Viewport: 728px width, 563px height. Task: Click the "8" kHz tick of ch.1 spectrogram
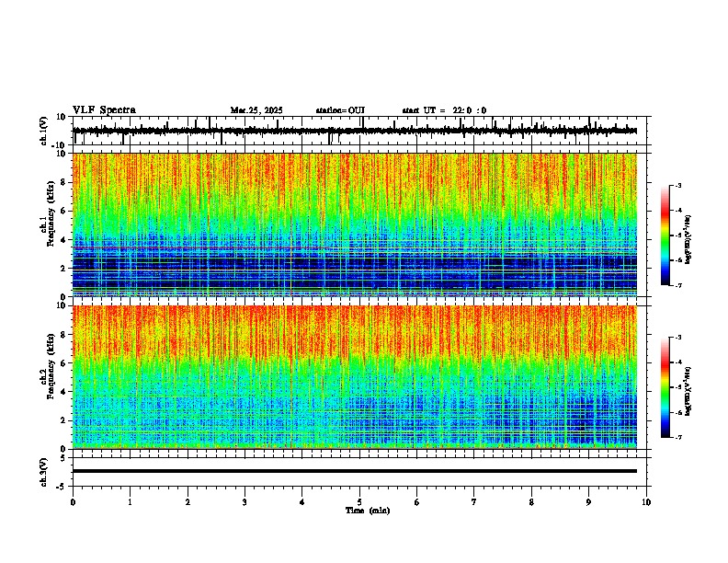63,182
